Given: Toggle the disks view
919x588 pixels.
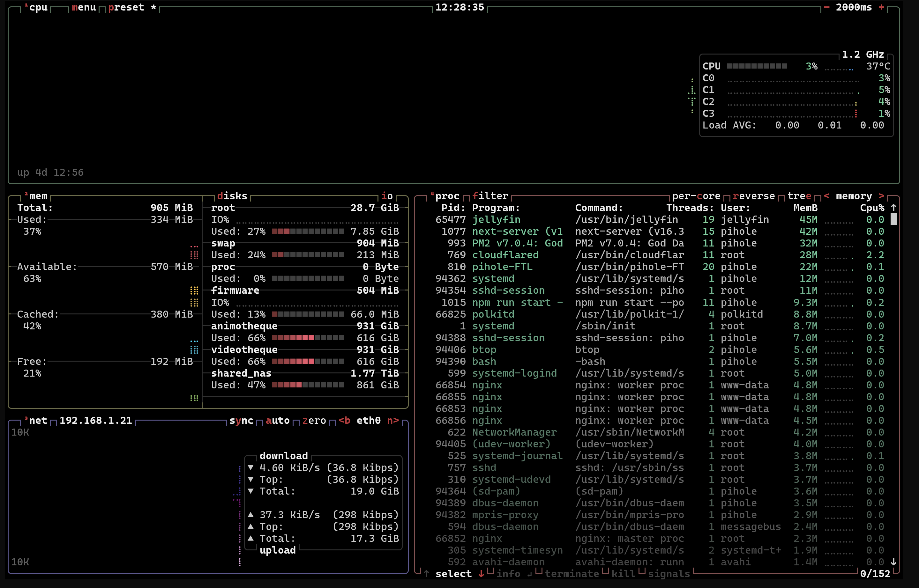Looking at the screenshot, I should click(x=232, y=196).
